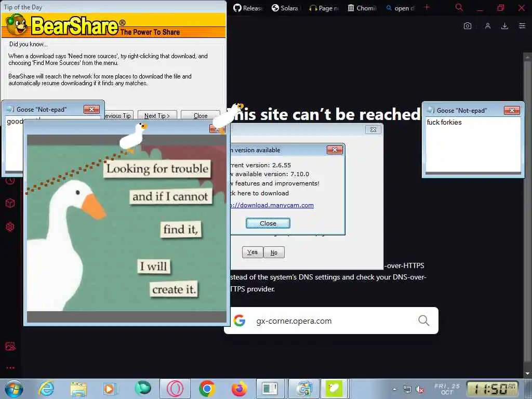The image size is (532, 399).
Task: Click the taskbar digital clock
Action: coord(493,389)
